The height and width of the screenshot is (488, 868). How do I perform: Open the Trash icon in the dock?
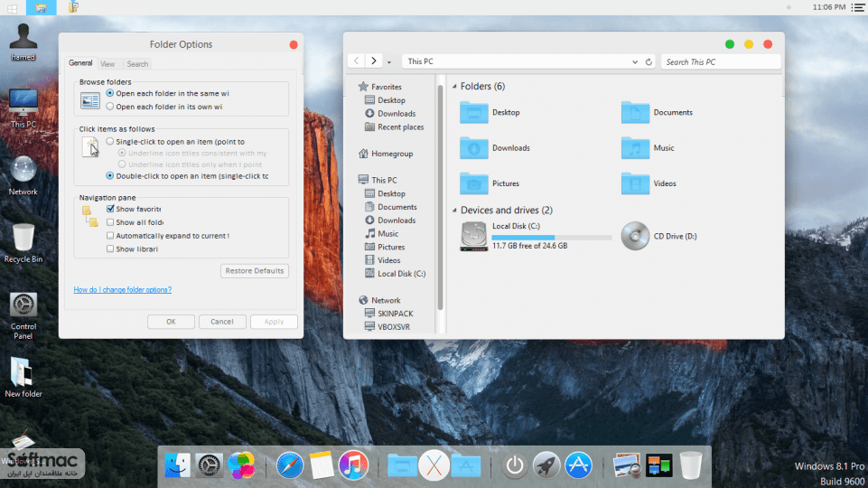pyautogui.click(x=691, y=465)
